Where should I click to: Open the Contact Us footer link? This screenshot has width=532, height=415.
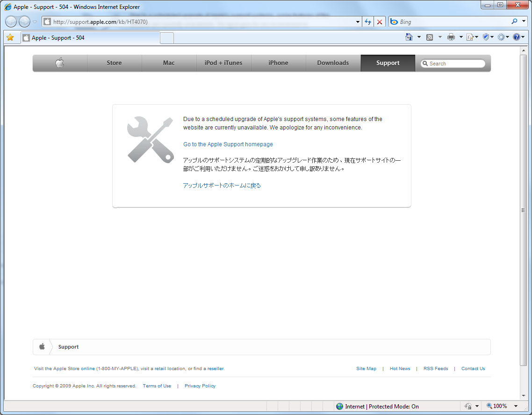coord(473,369)
